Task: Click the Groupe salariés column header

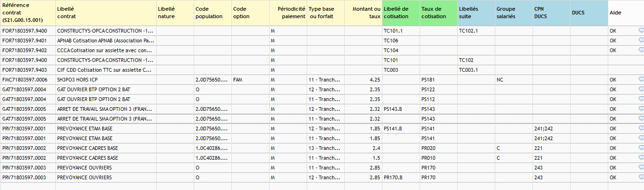Action: [513, 13]
